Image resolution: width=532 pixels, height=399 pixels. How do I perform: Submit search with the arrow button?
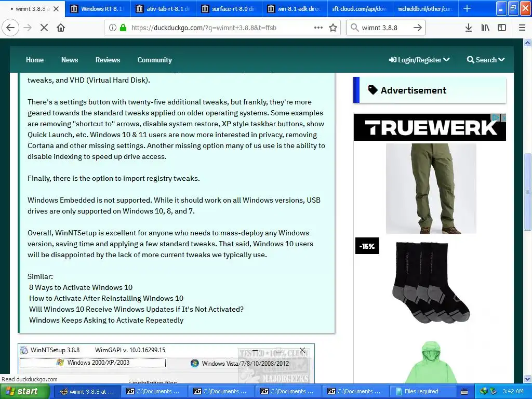coord(418,28)
